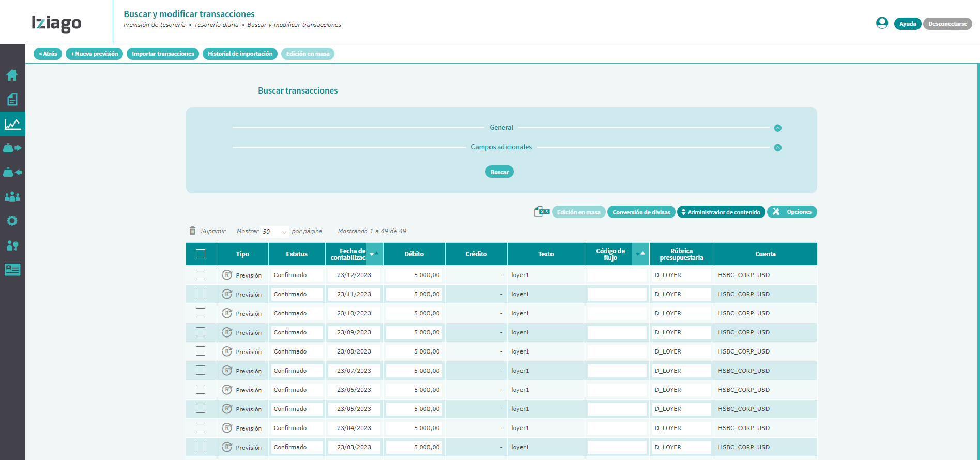Click the Estatus column header
The width and height of the screenshot is (980, 460).
pyautogui.click(x=297, y=254)
